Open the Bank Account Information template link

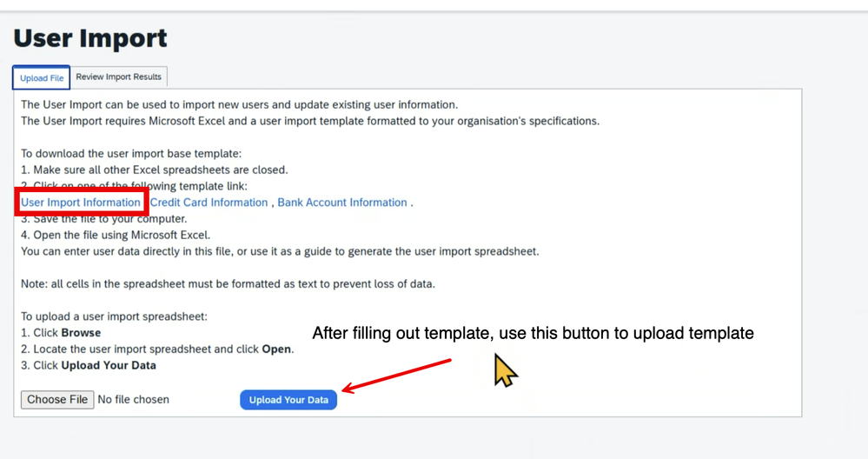[342, 203]
